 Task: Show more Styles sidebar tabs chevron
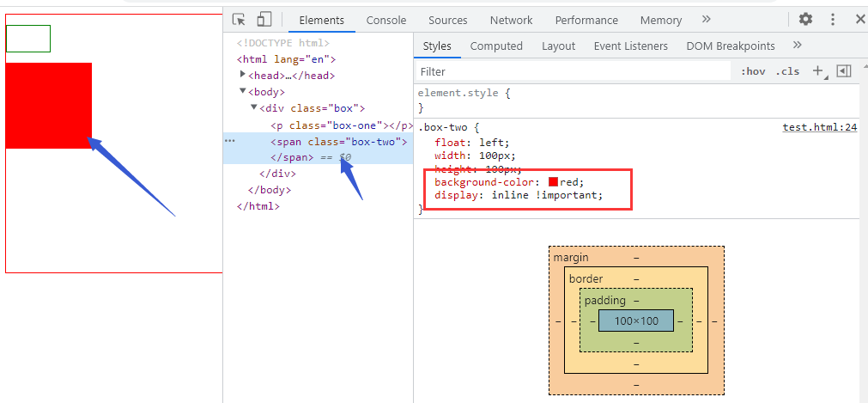[797, 45]
